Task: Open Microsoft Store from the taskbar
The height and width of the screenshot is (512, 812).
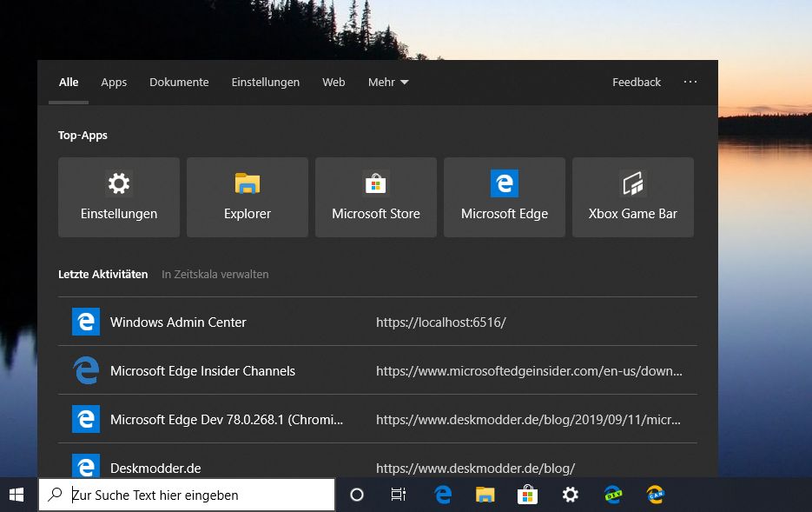Action: 528,495
